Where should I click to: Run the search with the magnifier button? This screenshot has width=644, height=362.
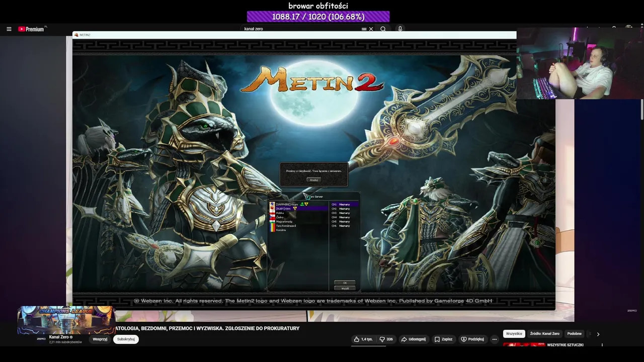[383, 29]
